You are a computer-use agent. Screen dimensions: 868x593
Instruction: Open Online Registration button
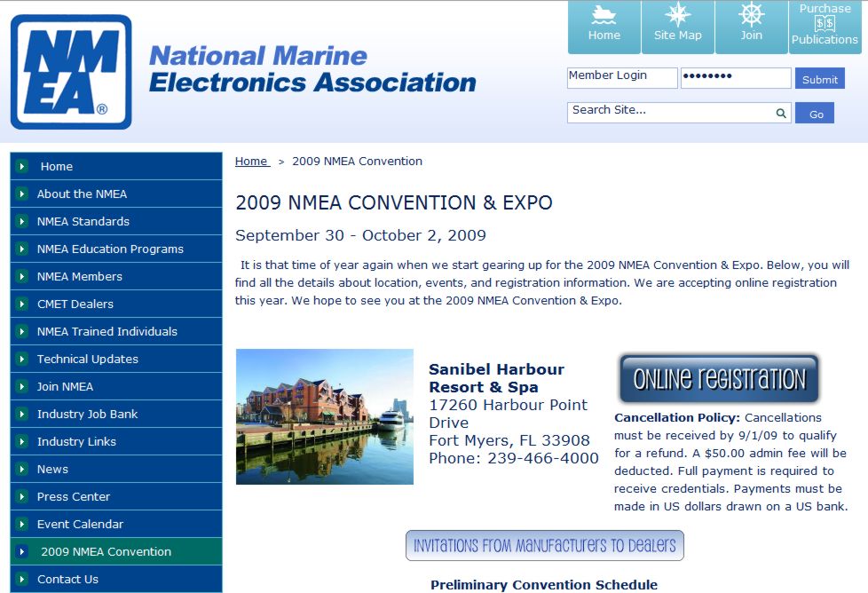[x=719, y=379]
